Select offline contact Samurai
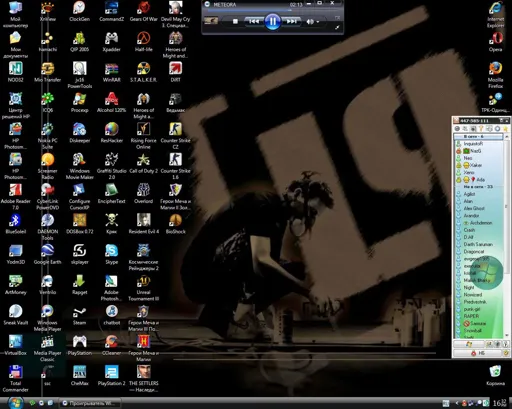The image size is (512, 409). 479,323
